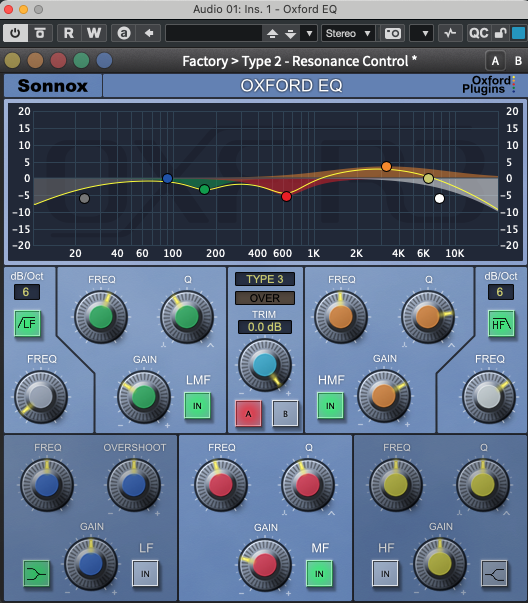Open the QC quick controls button
528x603 pixels.
pyautogui.click(x=478, y=33)
